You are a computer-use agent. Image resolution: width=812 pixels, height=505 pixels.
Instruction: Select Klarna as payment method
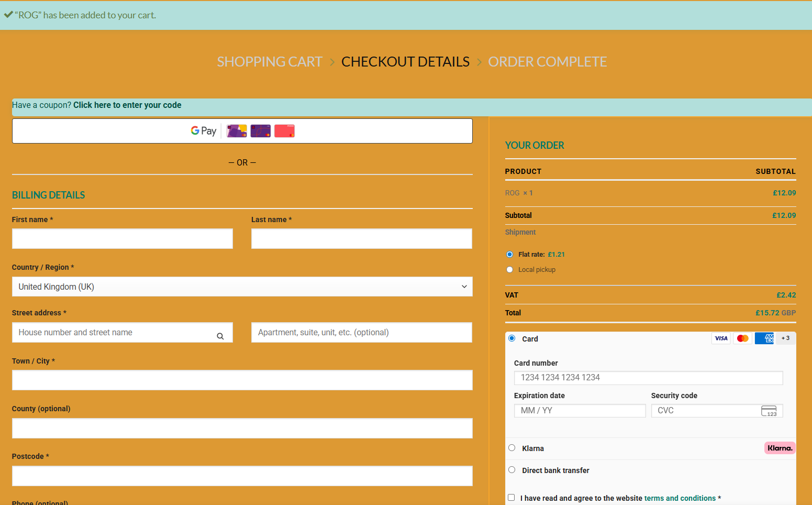tap(511, 447)
